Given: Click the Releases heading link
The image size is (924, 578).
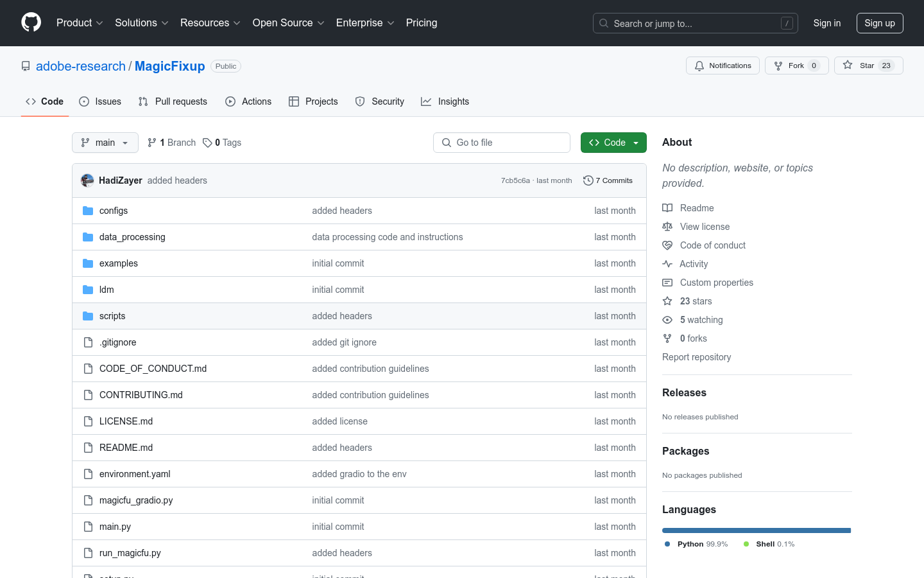Looking at the screenshot, I should 684,392.
